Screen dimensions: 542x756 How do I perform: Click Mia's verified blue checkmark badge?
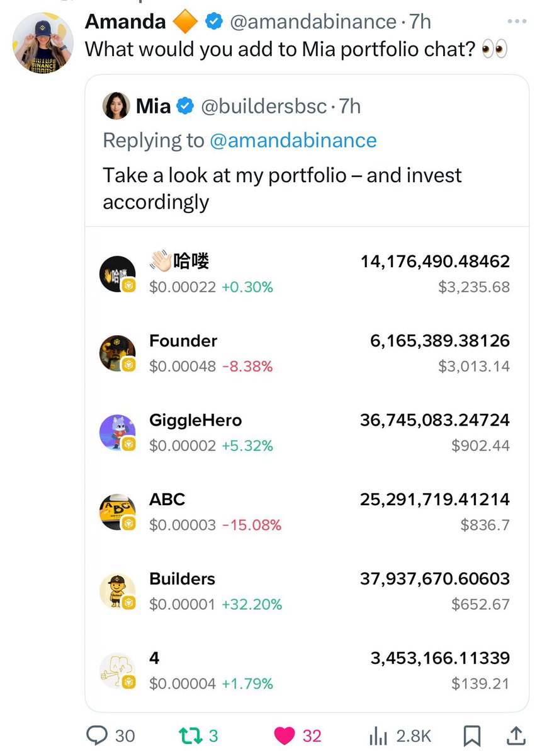pyautogui.click(x=185, y=106)
